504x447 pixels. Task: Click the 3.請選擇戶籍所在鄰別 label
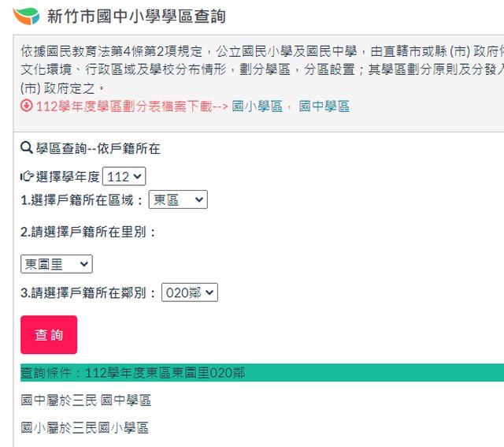click(x=88, y=292)
